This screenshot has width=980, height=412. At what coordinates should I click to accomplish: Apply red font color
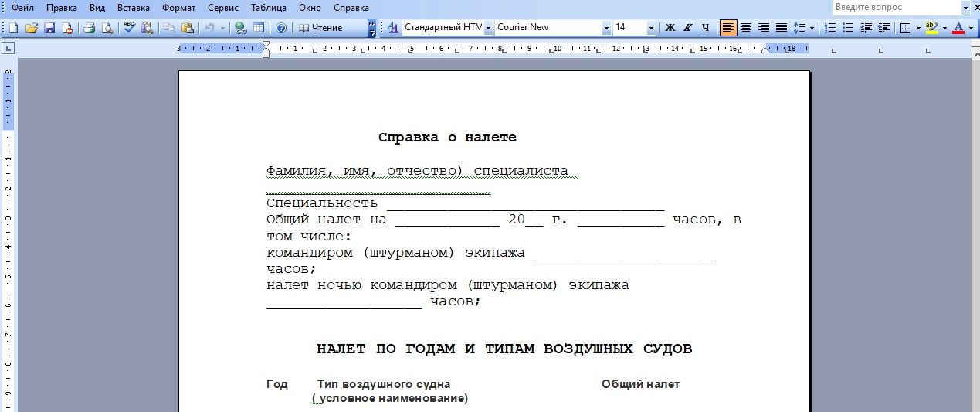(958, 28)
